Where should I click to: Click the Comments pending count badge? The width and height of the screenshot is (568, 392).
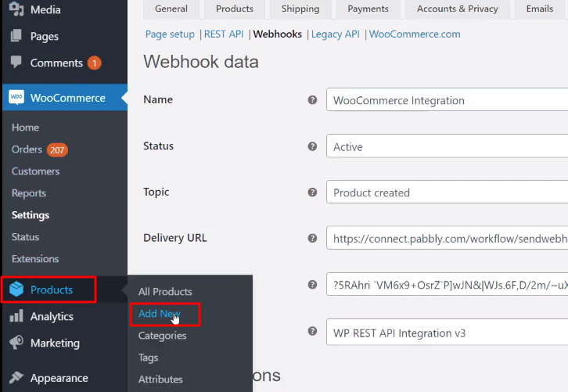(94, 63)
